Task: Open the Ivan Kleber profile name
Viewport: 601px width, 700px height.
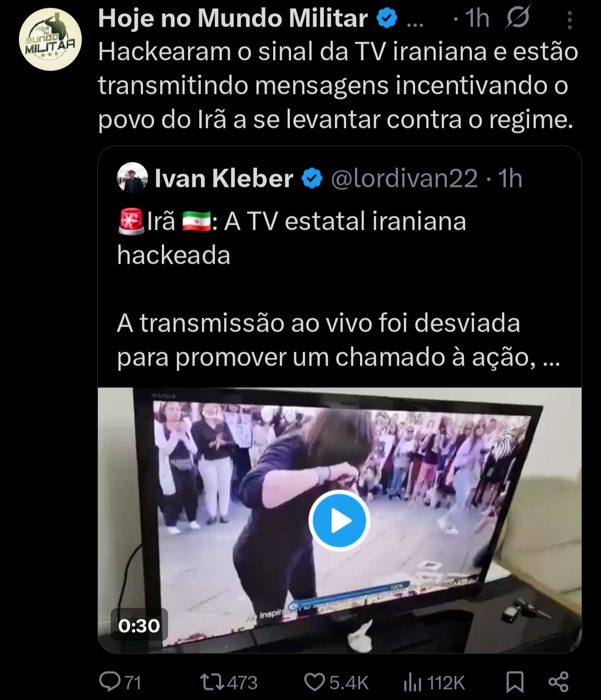Action: (224, 179)
